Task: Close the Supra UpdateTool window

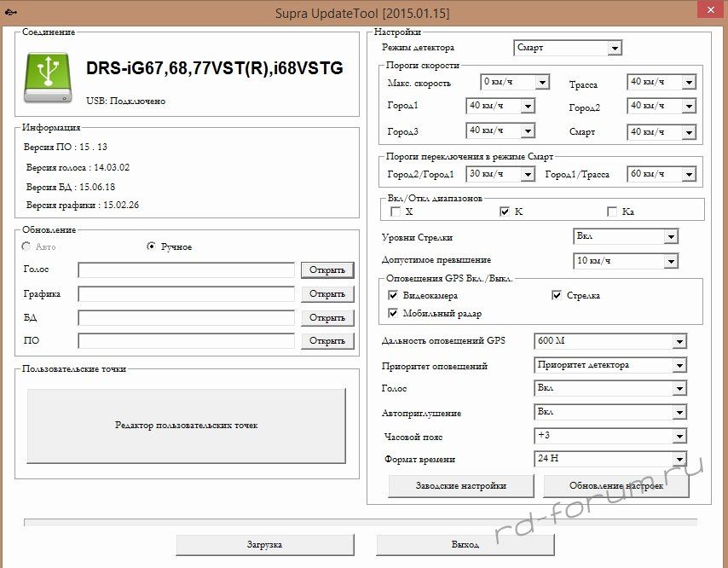Action: point(711,10)
